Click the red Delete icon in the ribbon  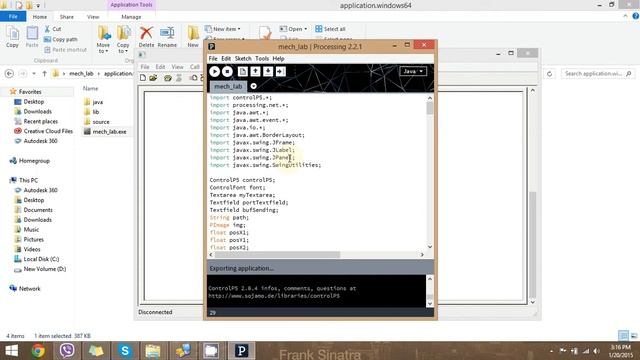coord(146,33)
